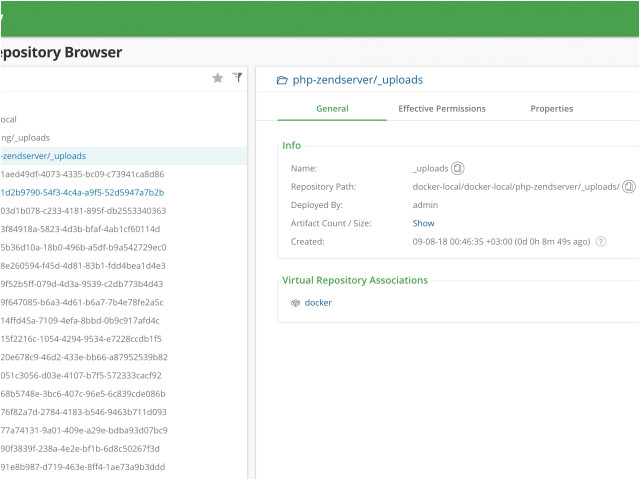Show the Artifact Count / Size

[423, 223]
